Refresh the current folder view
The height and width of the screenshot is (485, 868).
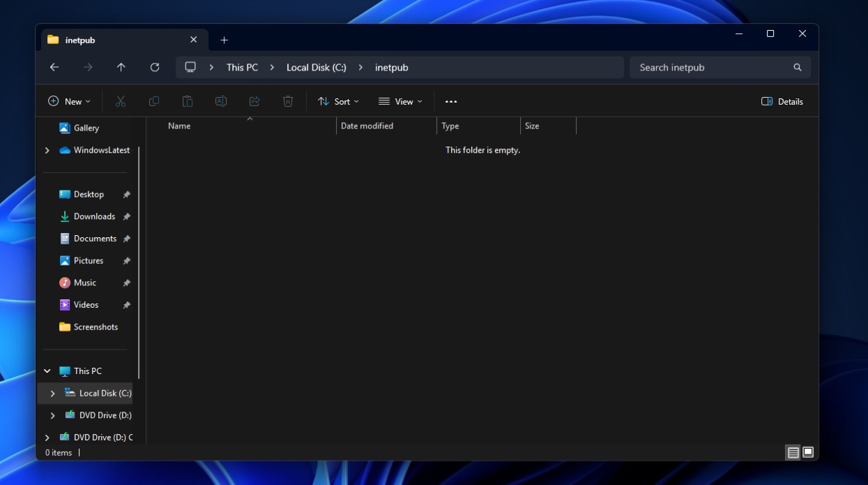click(x=155, y=67)
